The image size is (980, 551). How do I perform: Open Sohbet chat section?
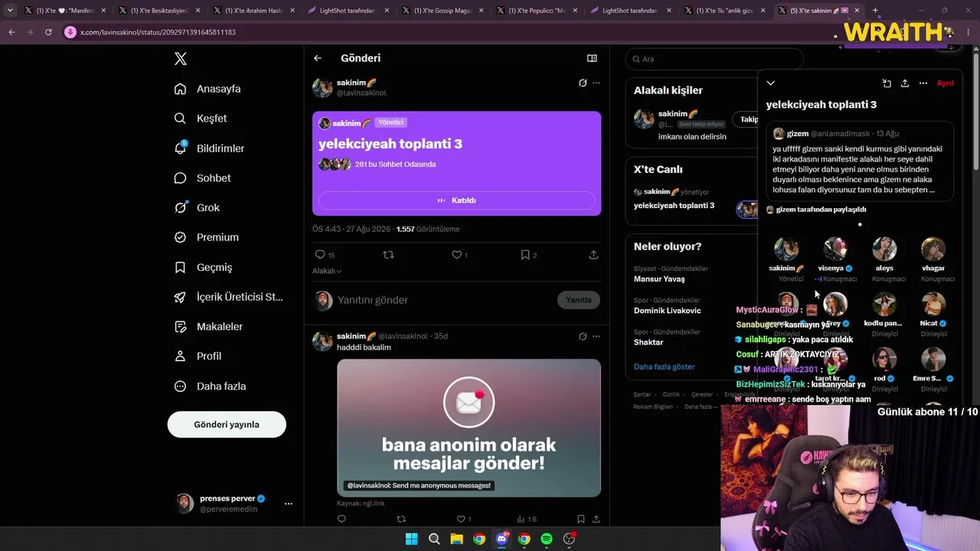click(202, 178)
